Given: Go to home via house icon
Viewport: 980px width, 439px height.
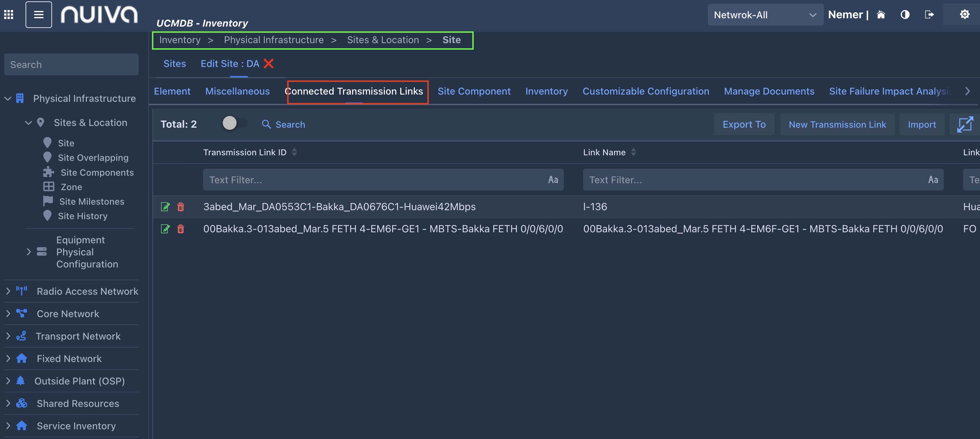Looking at the screenshot, I should [881, 14].
